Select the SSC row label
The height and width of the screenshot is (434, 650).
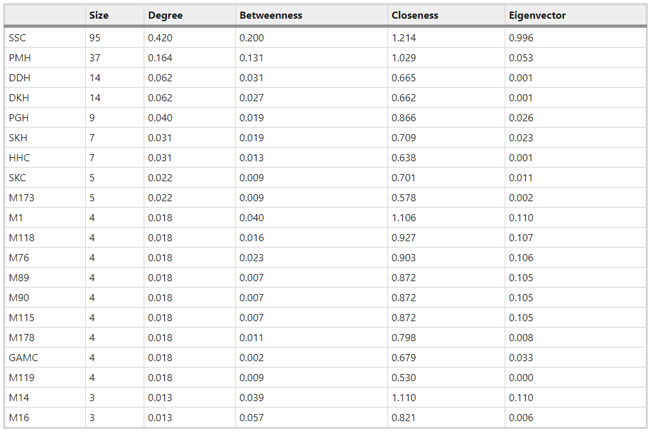point(18,37)
